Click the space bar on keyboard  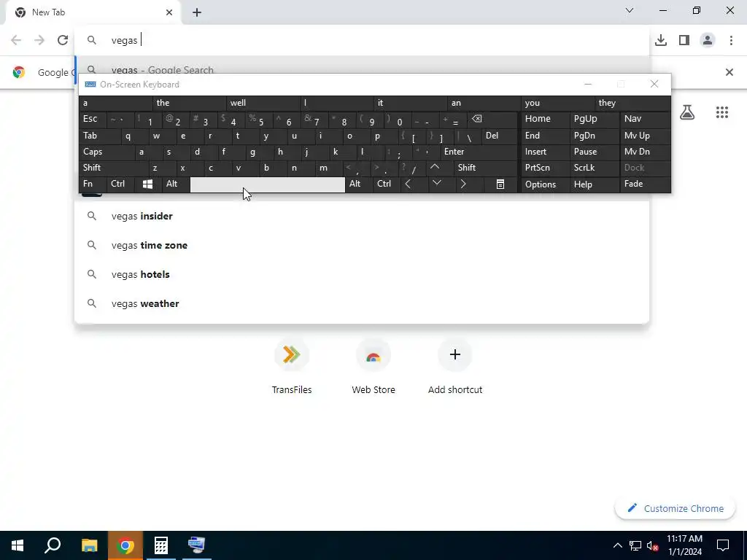(x=267, y=184)
